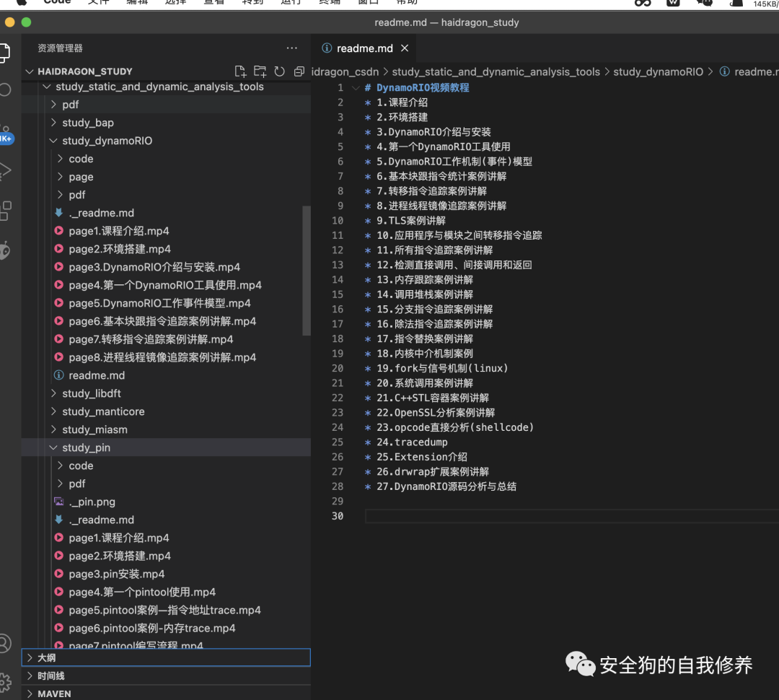Expand the 时间线 timeline section
779x700 pixels.
[166, 675]
